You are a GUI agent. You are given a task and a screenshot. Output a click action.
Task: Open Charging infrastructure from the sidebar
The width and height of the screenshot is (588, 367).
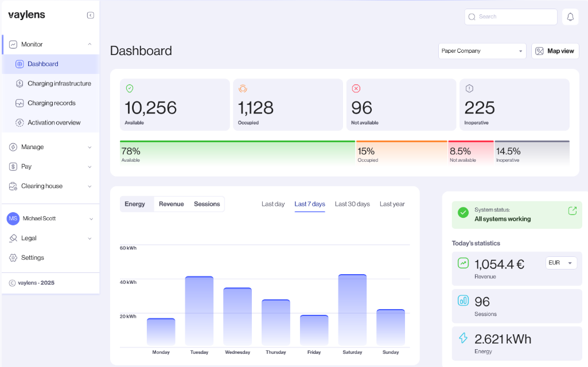(x=59, y=84)
